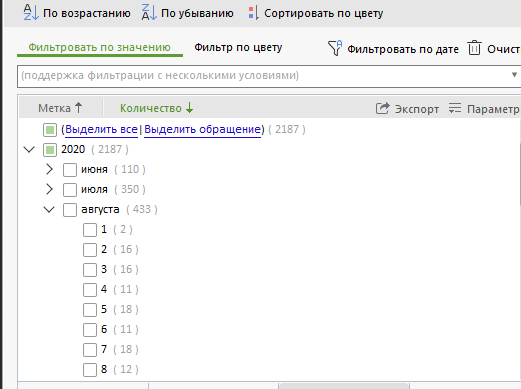Click the Parameters list icon

tap(455, 108)
